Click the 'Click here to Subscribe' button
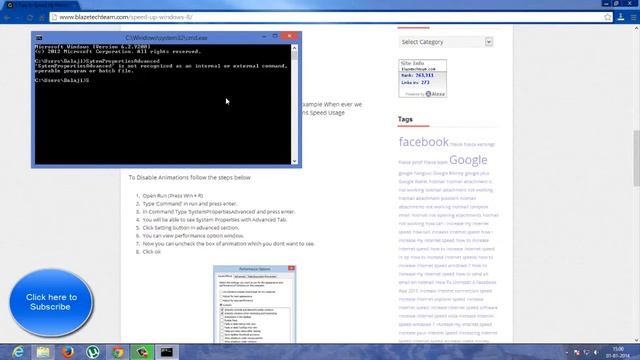 click(51, 302)
